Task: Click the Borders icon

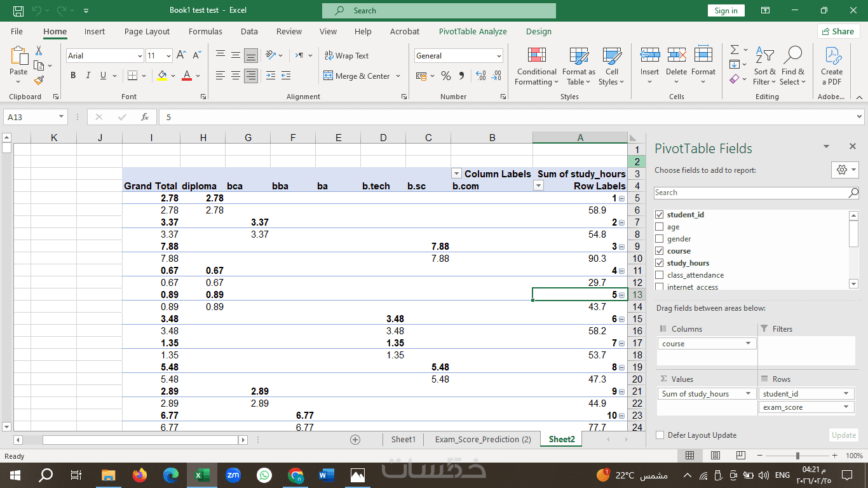Action: 132,76
